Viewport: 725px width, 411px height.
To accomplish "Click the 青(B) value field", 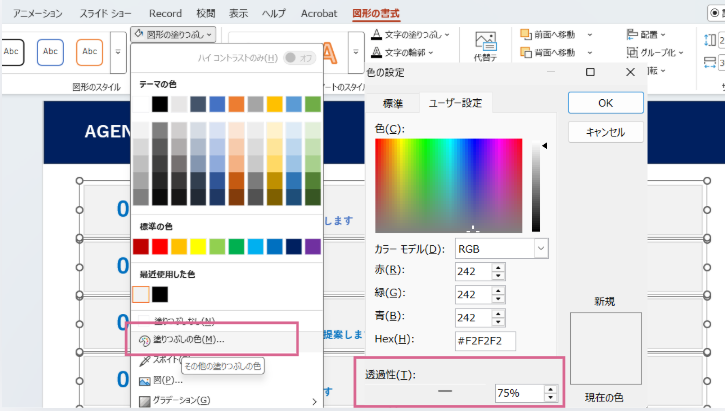I will [473, 318].
